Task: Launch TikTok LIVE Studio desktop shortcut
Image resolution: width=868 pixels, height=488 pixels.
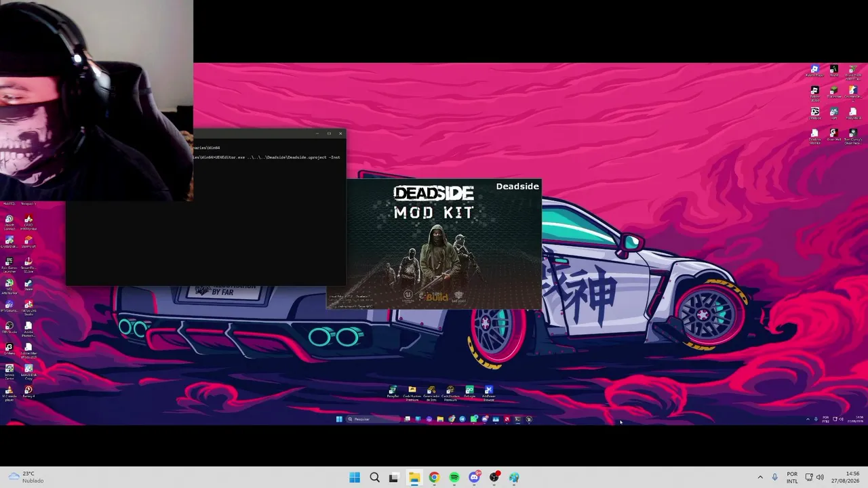Action: (28, 307)
